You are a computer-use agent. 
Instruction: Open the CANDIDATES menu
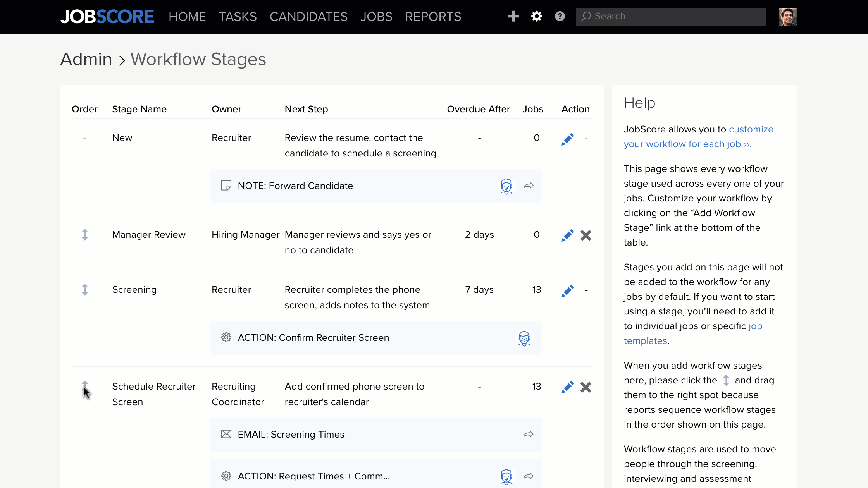(308, 17)
